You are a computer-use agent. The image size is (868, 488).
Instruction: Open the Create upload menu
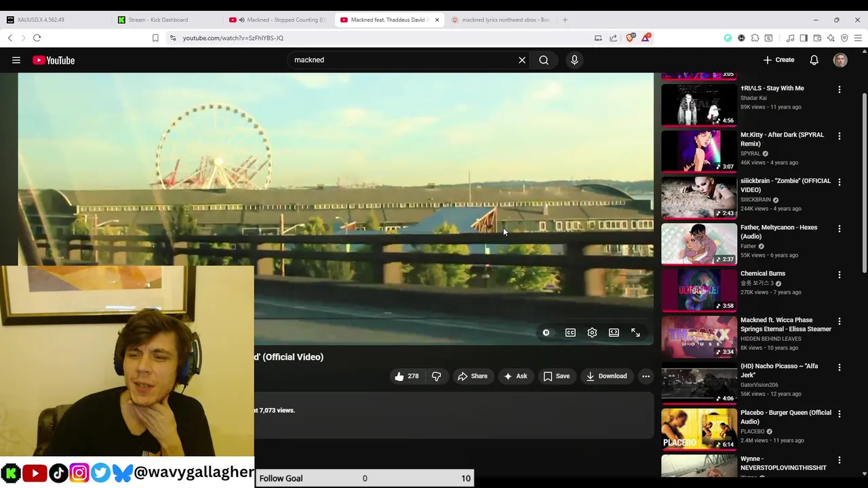(778, 60)
